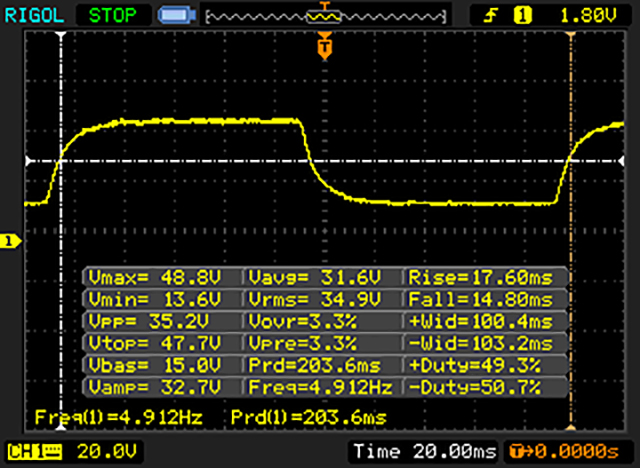Viewport: 640px width, 468px height.
Task: Click the -Duty=50.7% measurement
Action: pos(475,387)
